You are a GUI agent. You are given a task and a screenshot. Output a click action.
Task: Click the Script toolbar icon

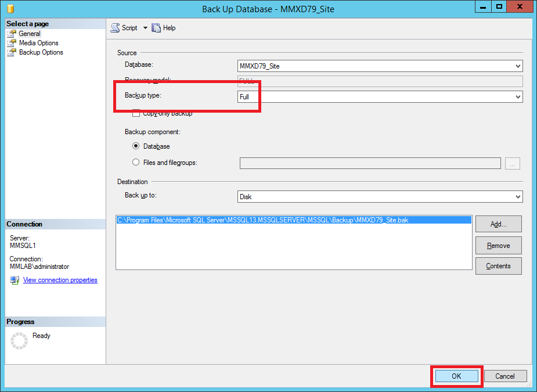coord(115,28)
